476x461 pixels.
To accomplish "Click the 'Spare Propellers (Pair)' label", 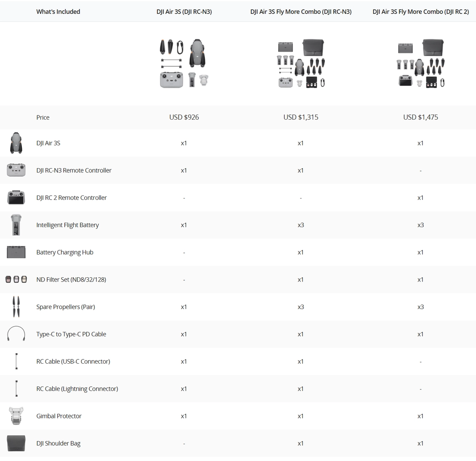I will [66, 307].
